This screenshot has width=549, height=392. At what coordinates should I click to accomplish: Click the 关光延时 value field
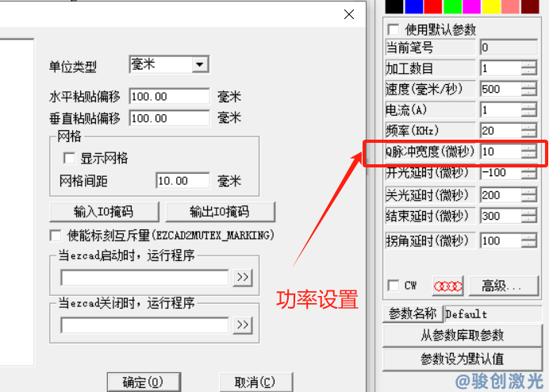coord(501,194)
